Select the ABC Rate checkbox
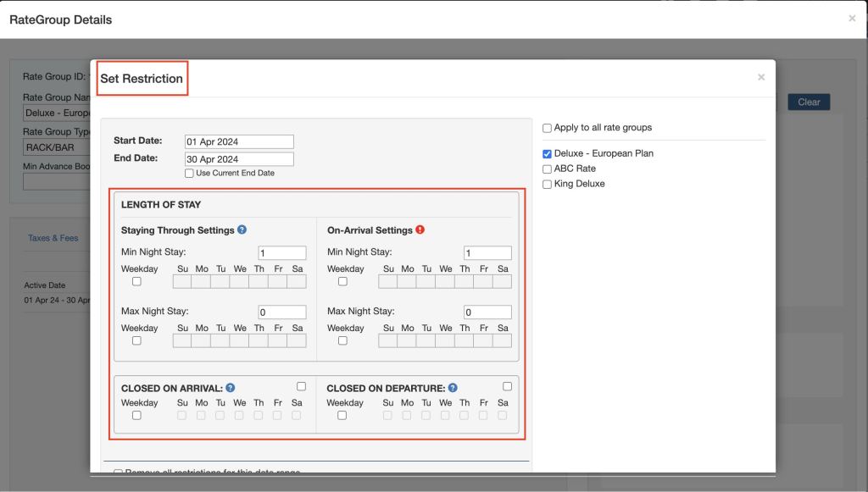The width and height of the screenshot is (868, 492). coord(547,168)
